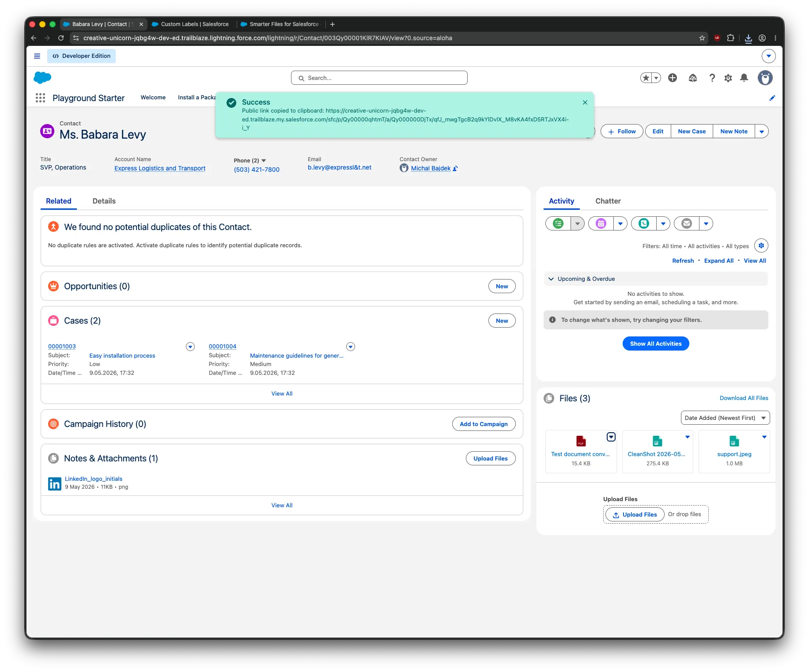Close the Success toast notification
Screen dimensions: 809x672
(585, 102)
